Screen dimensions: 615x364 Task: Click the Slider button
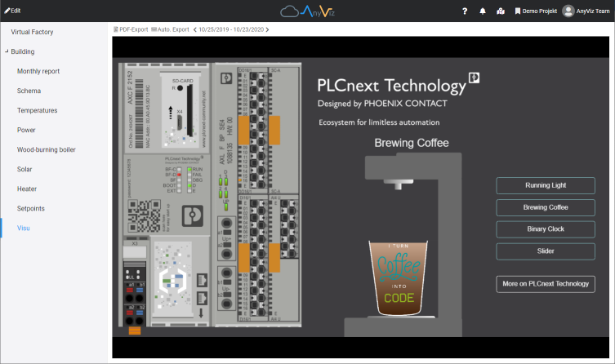pyautogui.click(x=546, y=251)
